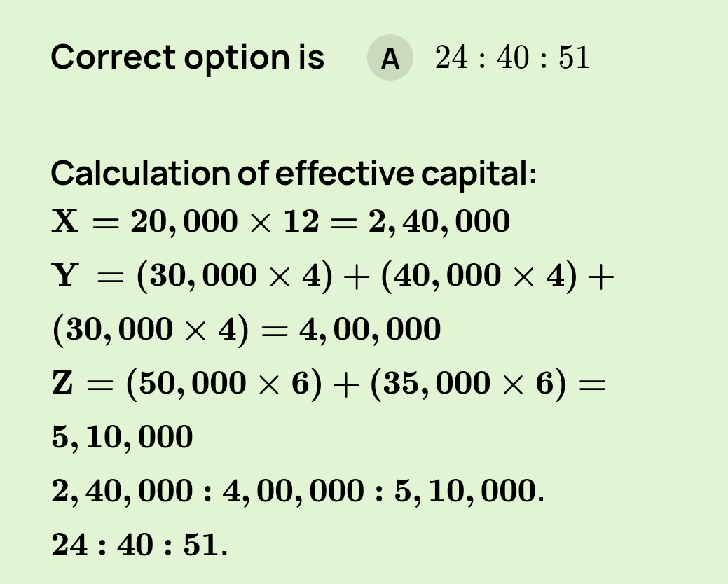728x584 pixels.
Task: Click the 4,00,000 result of the Y equation
Action: point(370,330)
